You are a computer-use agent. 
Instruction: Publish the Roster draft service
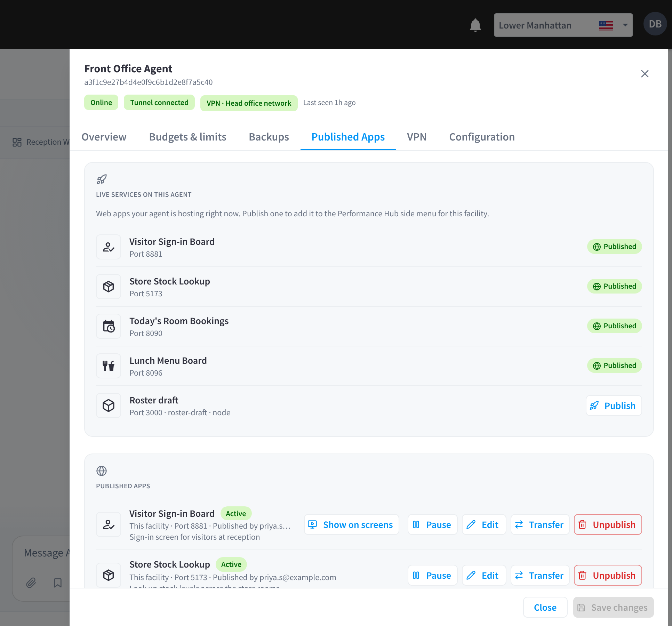pos(614,406)
